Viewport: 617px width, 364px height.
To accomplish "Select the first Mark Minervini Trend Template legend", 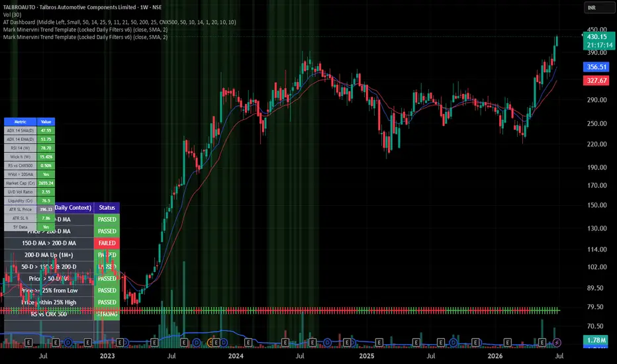I will [x=85, y=30].
